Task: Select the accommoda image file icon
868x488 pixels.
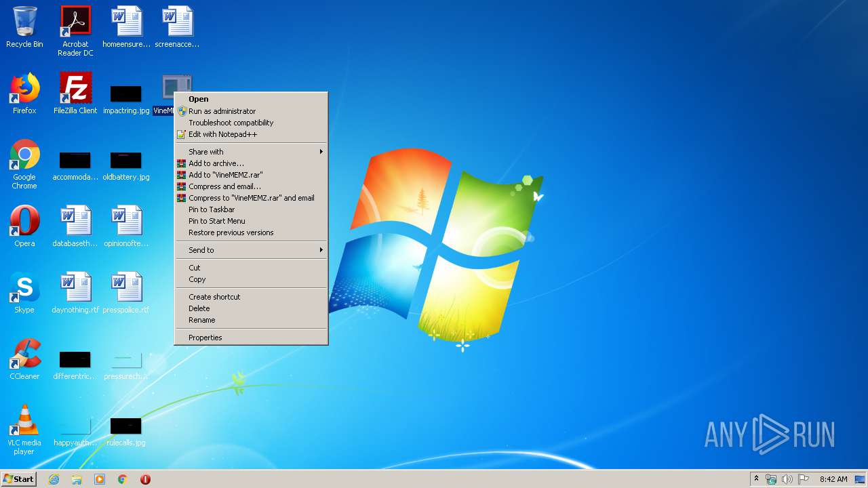Action: pos(75,166)
